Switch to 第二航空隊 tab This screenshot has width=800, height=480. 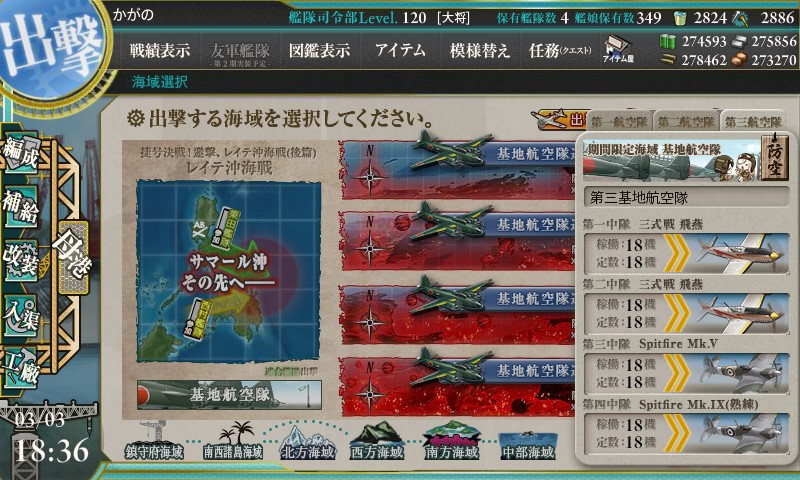tap(686, 121)
